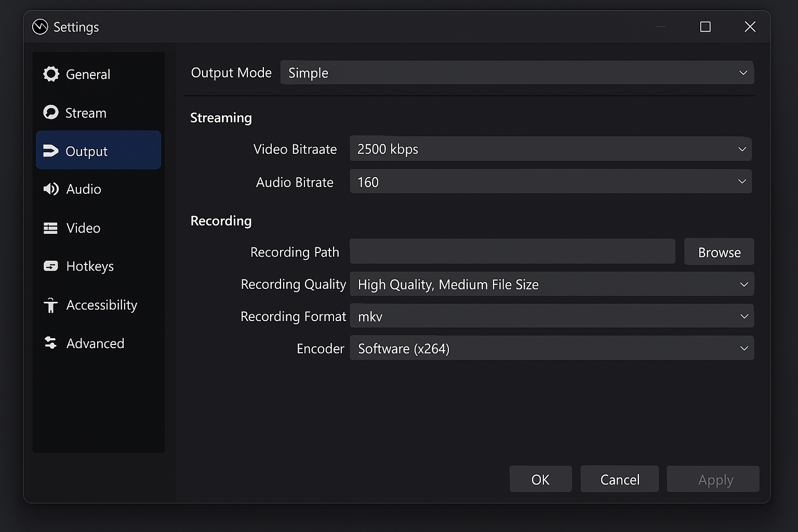
Task: Open Advanced settings icon
Action: click(50, 343)
